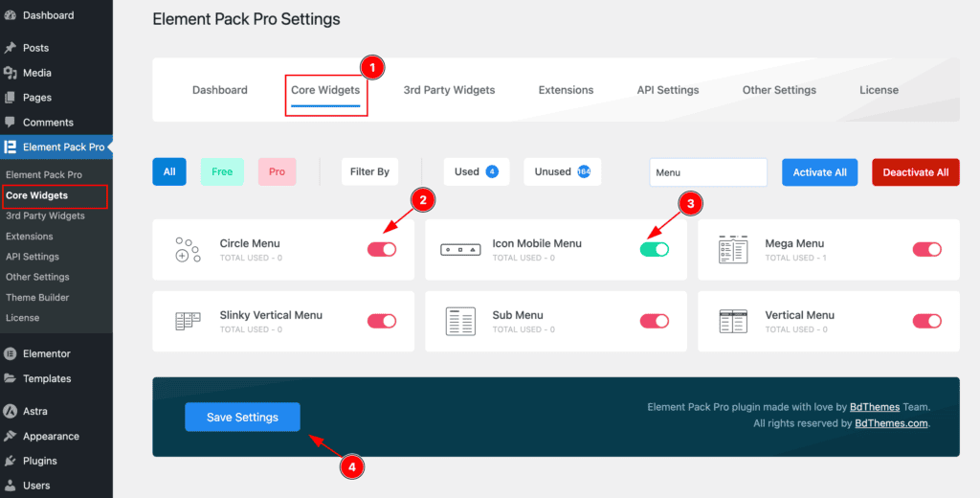Switch on Slinky Vertical Menu toggle
The image size is (980, 498).
pos(382,321)
